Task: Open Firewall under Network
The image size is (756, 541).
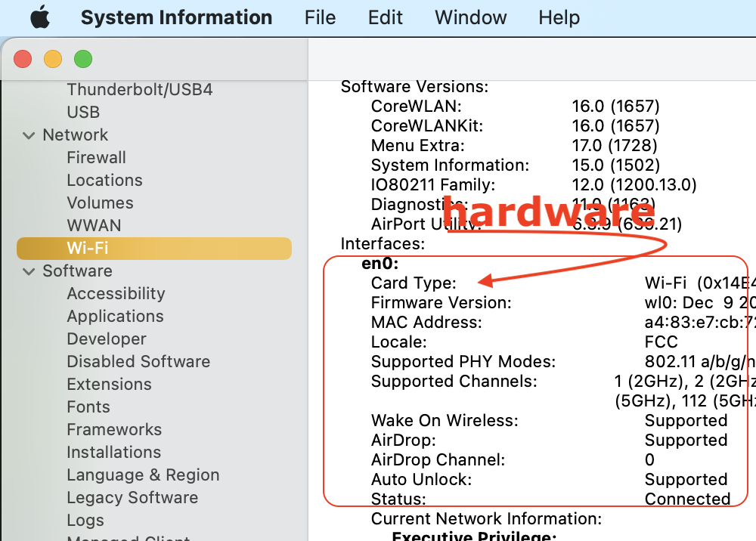Action: [97, 157]
